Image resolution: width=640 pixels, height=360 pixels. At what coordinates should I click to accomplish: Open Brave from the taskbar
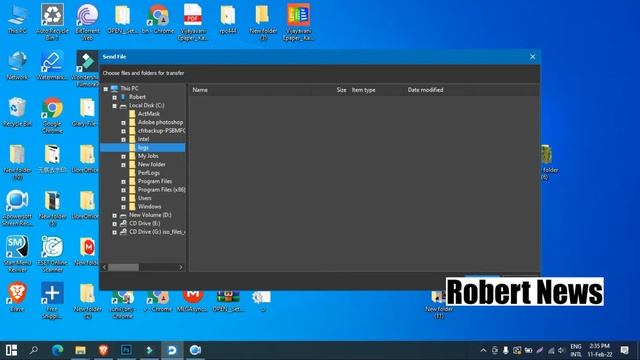pos(103,350)
